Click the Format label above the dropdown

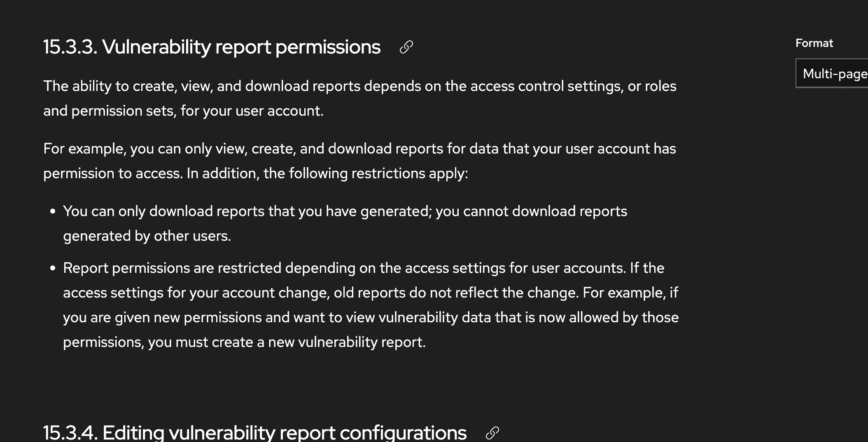(814, 43)
